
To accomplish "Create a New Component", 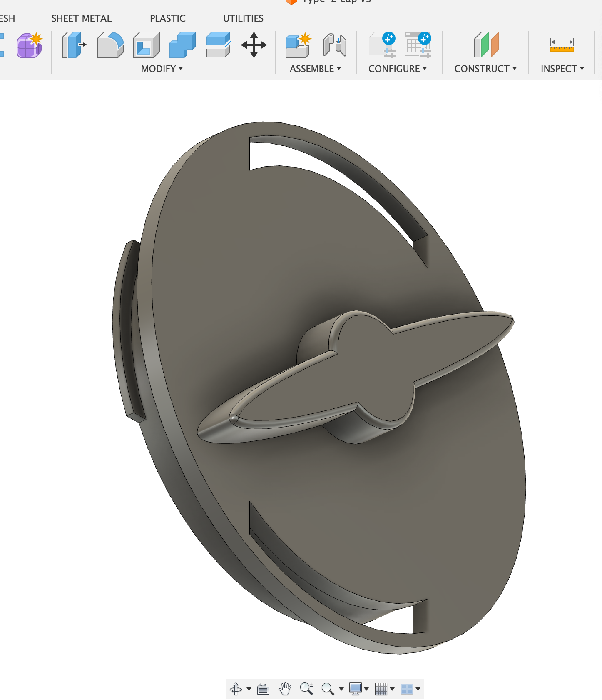I will [x=298, y=45].
